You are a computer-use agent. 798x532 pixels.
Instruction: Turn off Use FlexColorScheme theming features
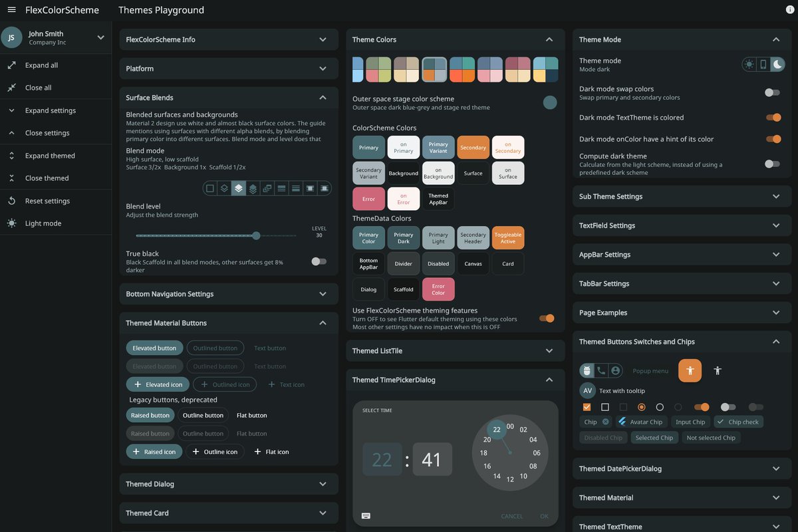coord(547,319)
